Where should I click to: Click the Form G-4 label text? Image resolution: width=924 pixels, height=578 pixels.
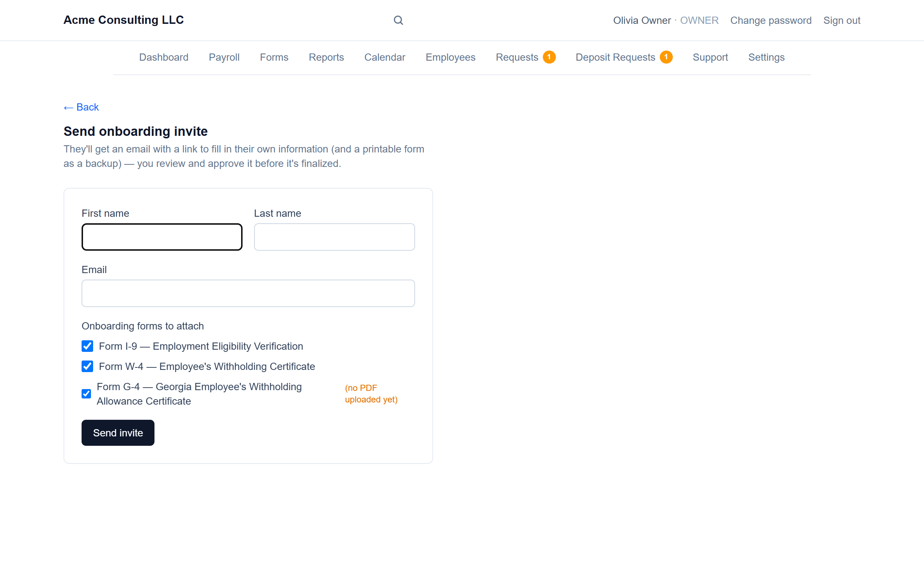point(199,394)
